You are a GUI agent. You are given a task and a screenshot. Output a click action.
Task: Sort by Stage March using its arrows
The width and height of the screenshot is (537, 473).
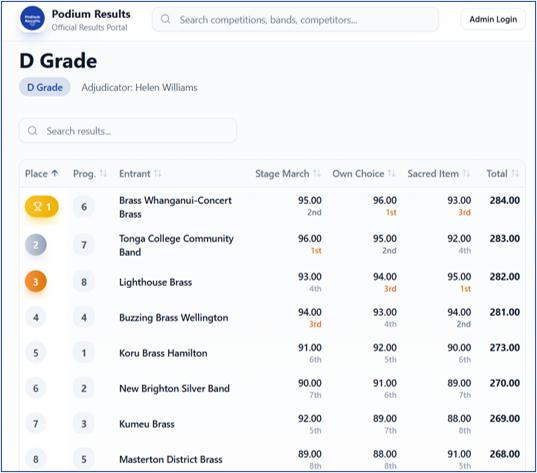317,174
